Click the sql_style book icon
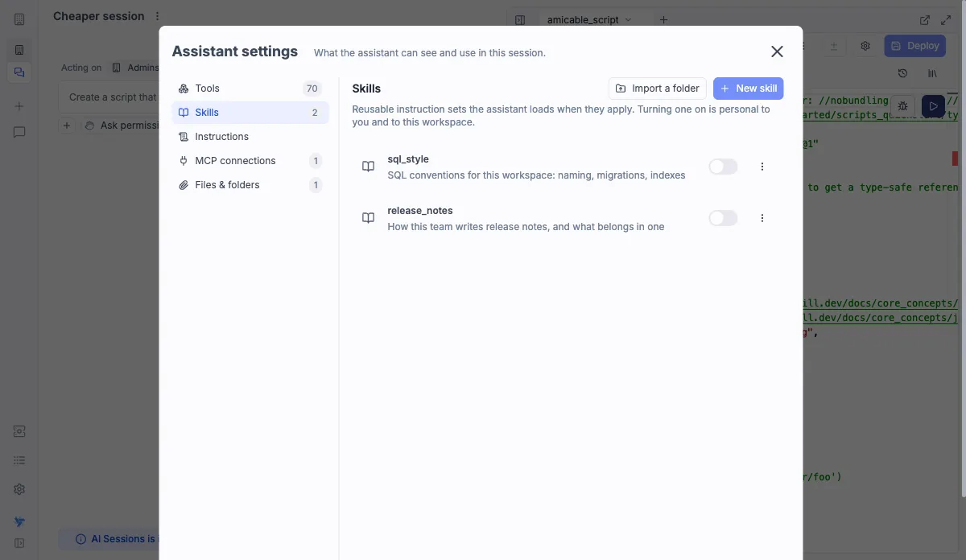The height and width of the screenshot is (560, 966). pos(368,167)
